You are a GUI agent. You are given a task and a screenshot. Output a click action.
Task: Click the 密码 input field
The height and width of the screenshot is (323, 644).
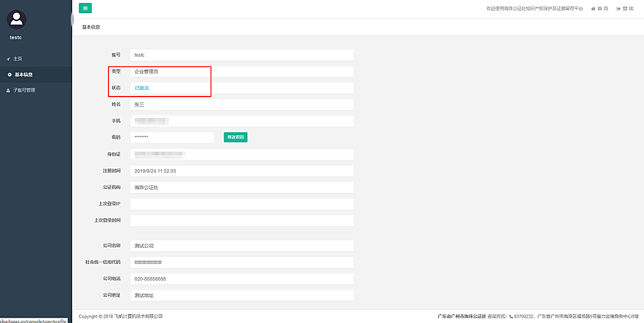click(x=172, y=137)
